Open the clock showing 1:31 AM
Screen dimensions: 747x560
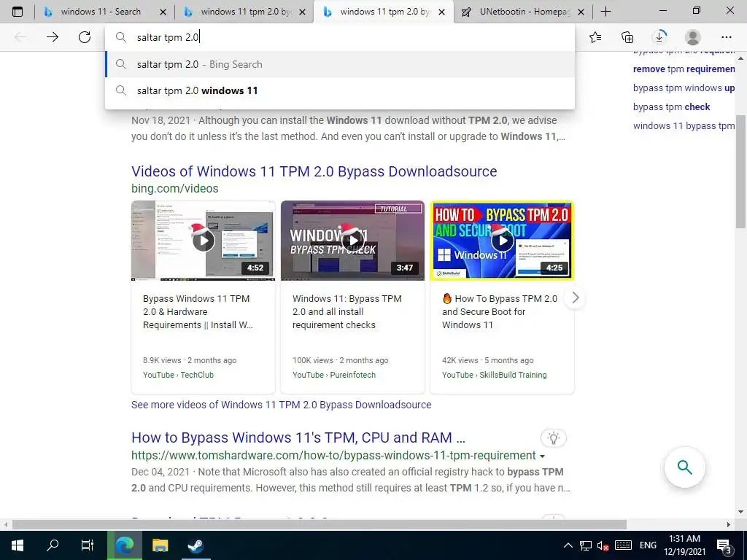pos(684,545)
